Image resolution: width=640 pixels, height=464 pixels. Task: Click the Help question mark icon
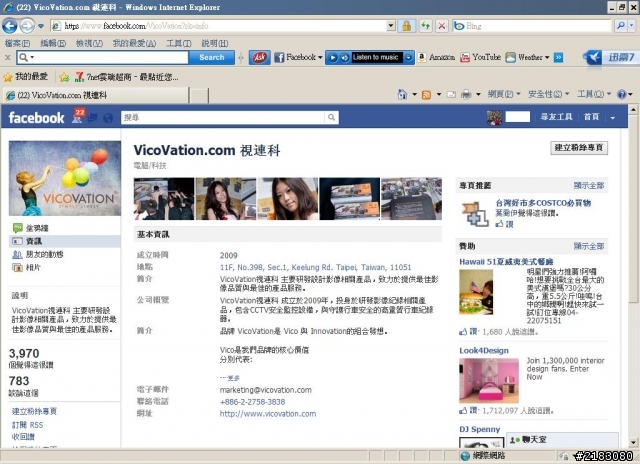pos(622,95)
